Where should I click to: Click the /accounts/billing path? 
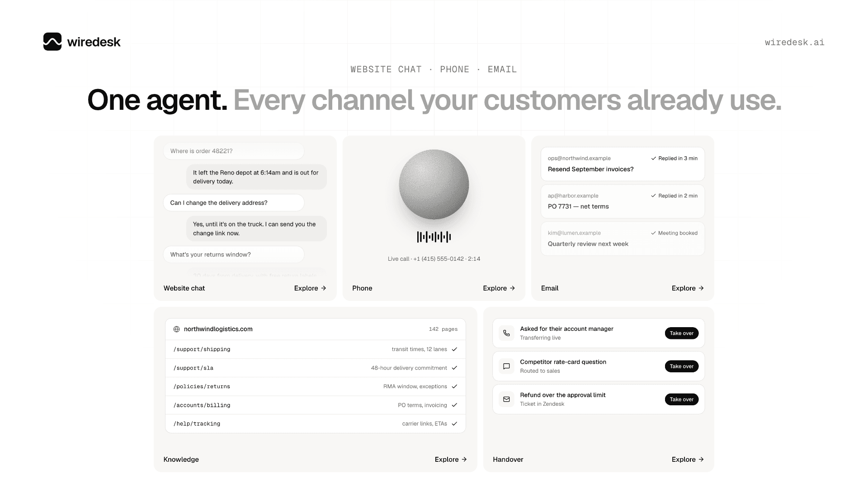202,405
